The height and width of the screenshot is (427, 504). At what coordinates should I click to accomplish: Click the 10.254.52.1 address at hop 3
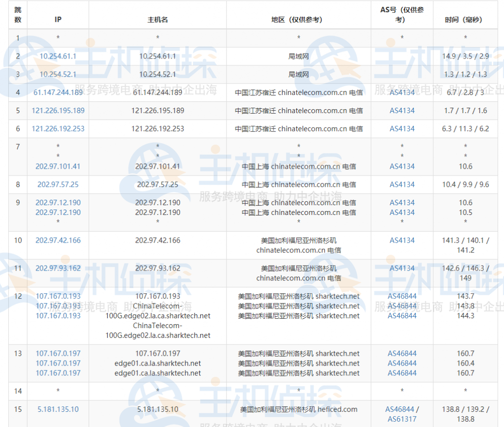58,74
